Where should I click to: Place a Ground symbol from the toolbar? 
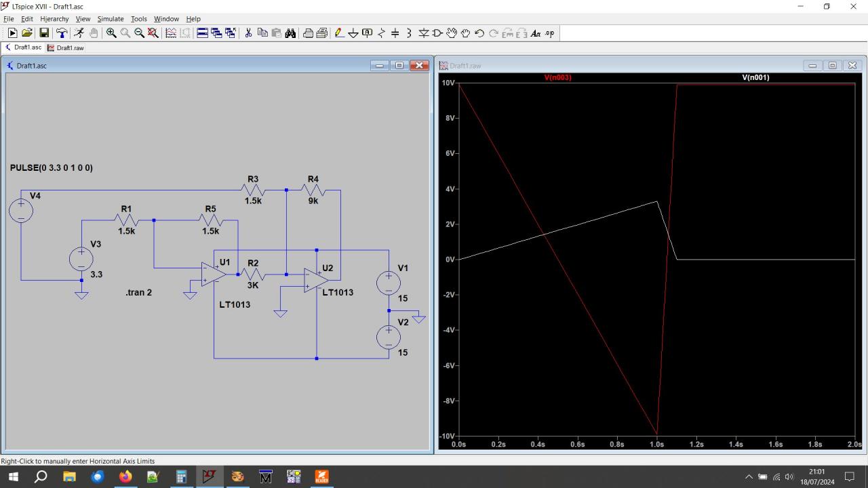click(x=353, y=33)
